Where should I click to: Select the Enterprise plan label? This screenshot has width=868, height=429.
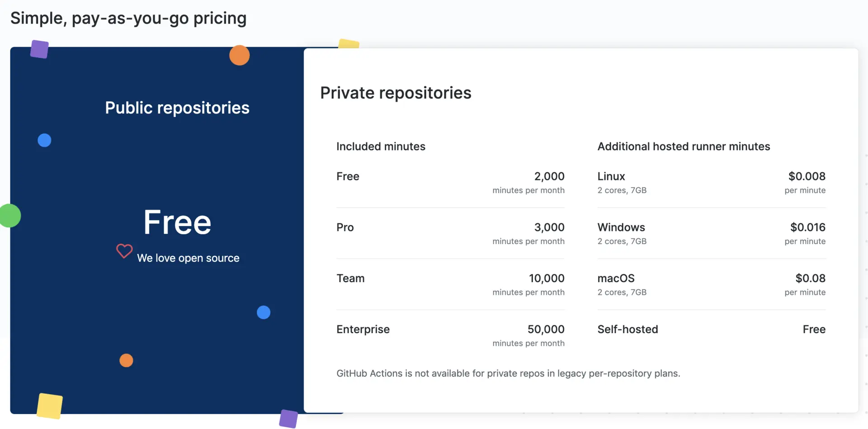tap(363, 330)
